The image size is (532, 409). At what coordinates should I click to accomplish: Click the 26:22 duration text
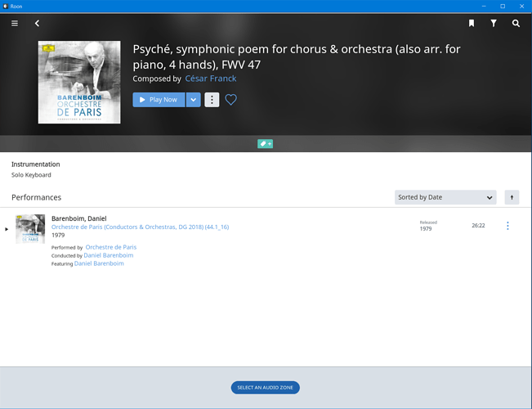(478, 226)
